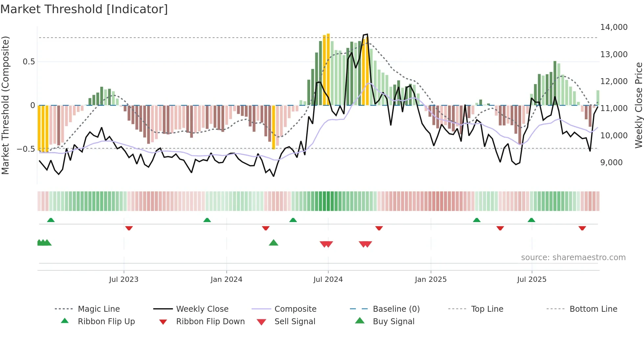Image resolution: width=644 pixels, height=362 pixels.
Task: Click the sharemaestro.com source text
Action: click(573, 258)
